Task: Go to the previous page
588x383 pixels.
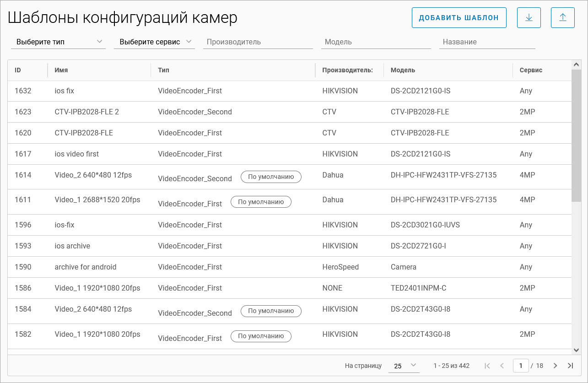Action: [502, 366]
